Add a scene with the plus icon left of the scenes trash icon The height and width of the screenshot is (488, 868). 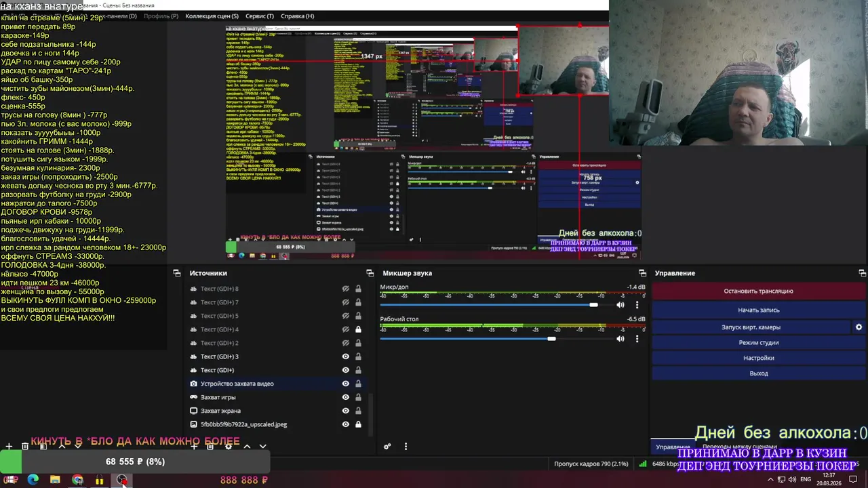coord(9,447)
